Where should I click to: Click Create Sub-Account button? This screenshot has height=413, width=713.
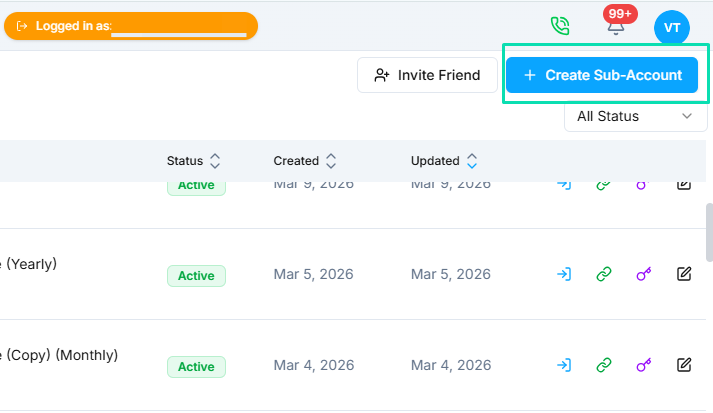coord(602,75)
